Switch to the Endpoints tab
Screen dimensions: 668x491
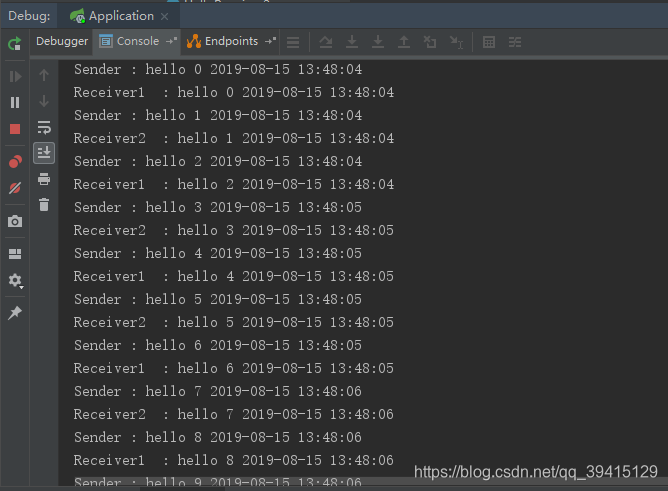pyautogui.click(x=231, y=41)
